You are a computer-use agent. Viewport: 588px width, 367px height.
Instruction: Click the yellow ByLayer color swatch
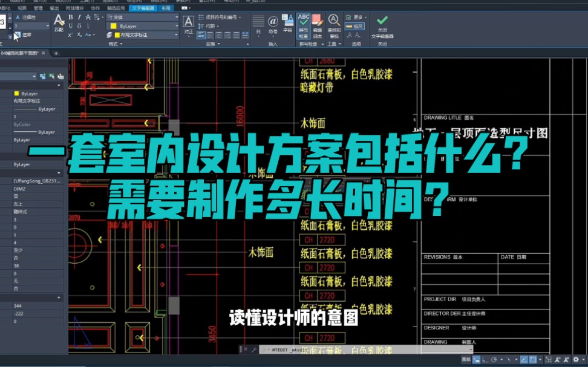pos(113,25)
